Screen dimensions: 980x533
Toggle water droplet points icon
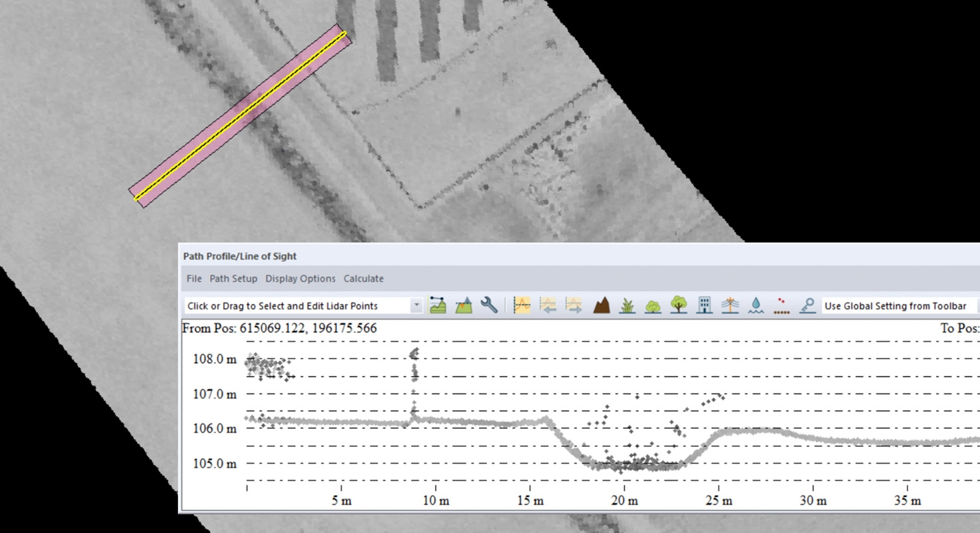click(756, 306)
